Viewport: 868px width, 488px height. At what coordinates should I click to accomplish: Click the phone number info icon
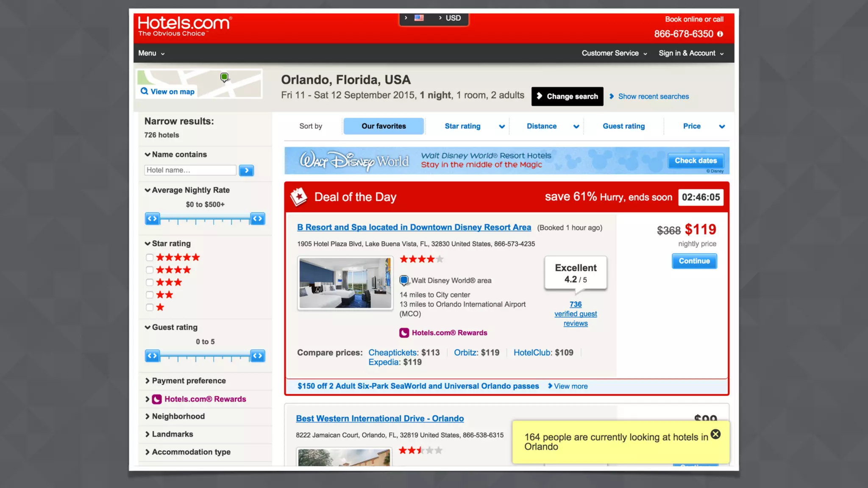pyautogui.click(x=720, y=34)
